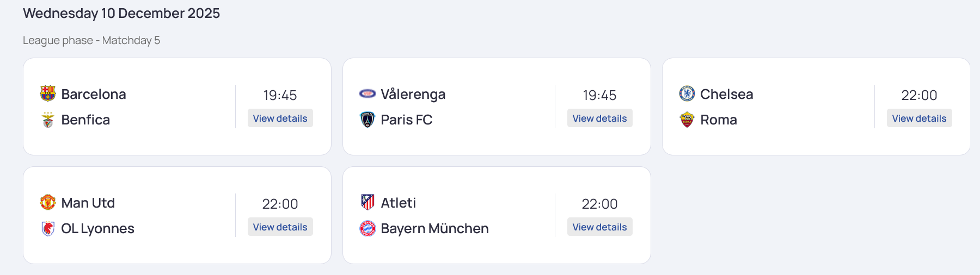
Task: Select the Barcelona team name
Action: (x=94, y=94)
